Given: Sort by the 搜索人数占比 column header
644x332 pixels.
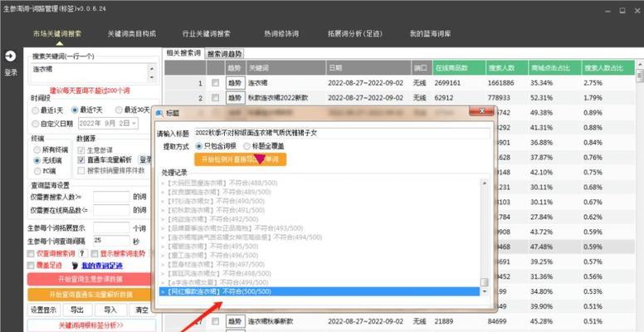Looking at the screenshot, I should click(607, 68).
